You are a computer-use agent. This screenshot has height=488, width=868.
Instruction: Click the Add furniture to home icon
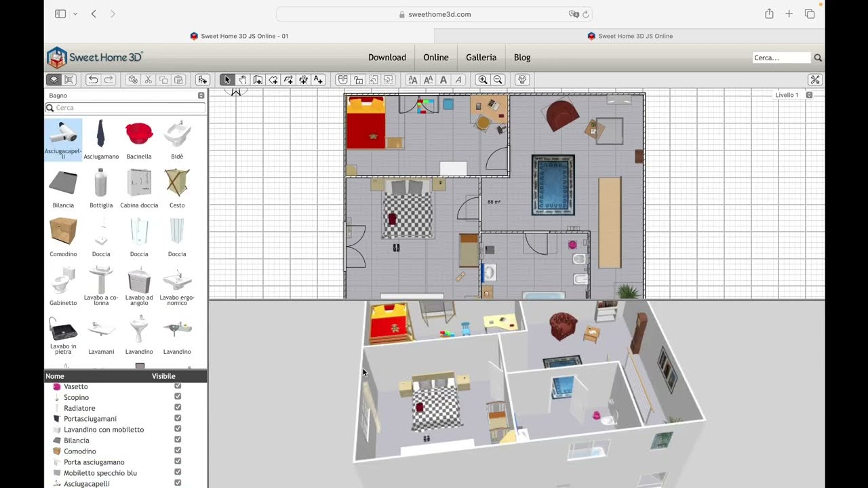(202, 80)
